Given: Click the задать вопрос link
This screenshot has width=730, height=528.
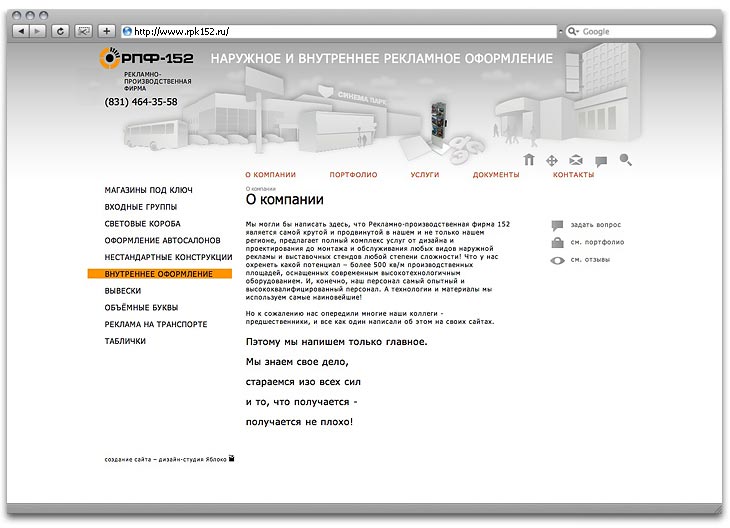Looking at the screenshot, I should (596, 225).
